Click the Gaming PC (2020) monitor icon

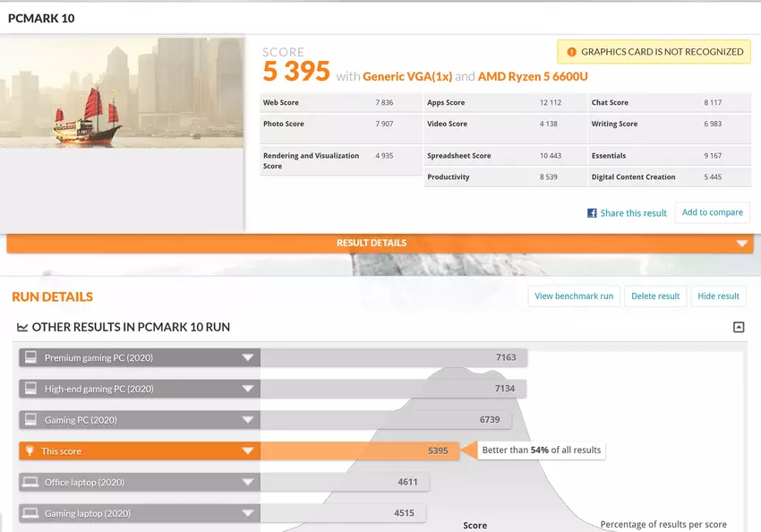point(30,420)
